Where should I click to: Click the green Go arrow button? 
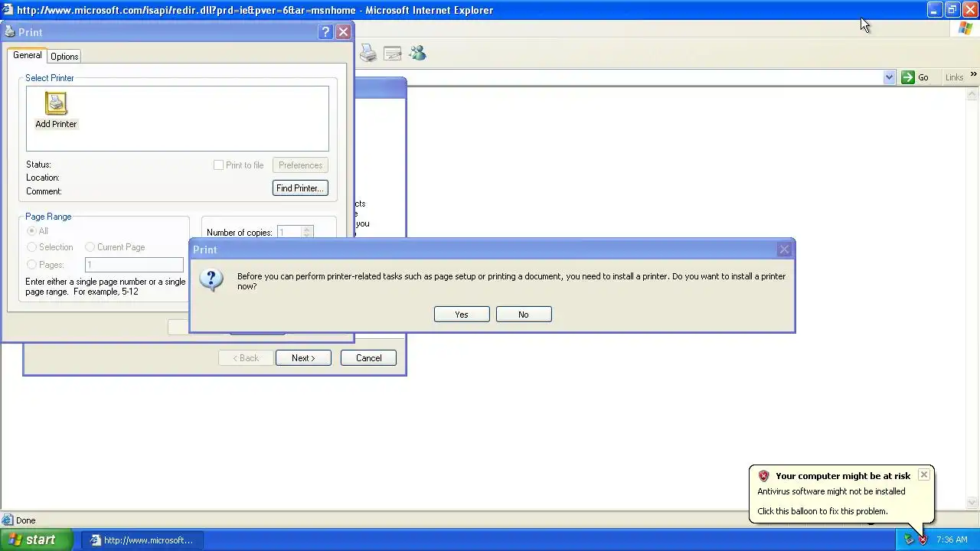tap(908, 77)
